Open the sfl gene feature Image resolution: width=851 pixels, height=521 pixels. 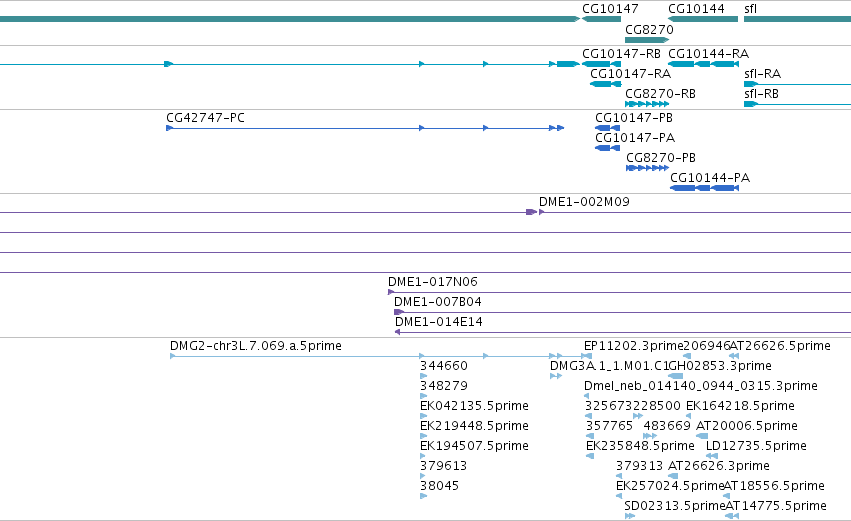(x=797, y=19)
